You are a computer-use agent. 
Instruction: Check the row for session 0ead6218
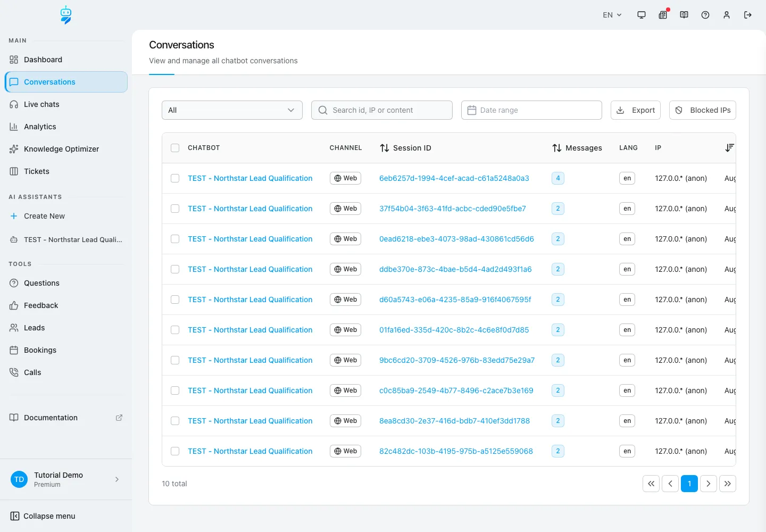(x=175, y=239)
